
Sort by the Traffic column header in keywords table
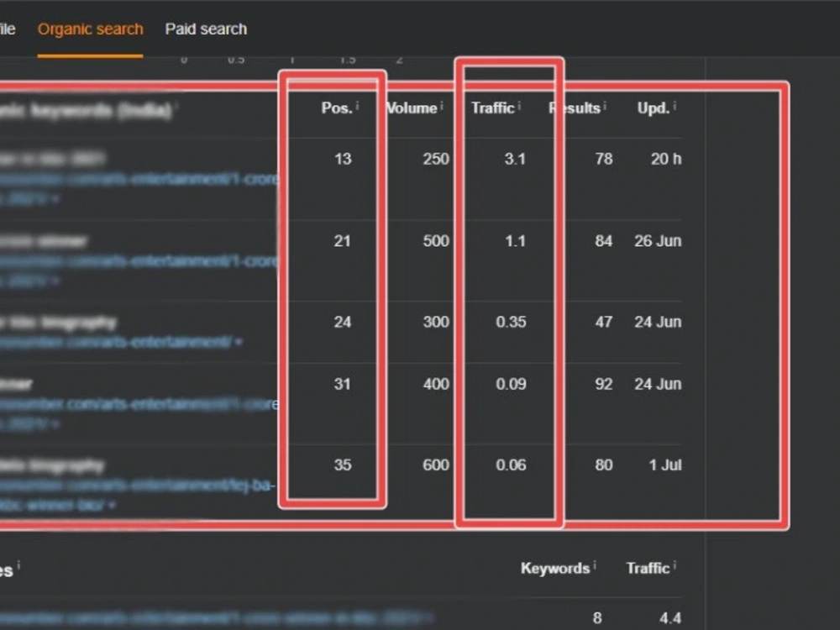point(493,108)
